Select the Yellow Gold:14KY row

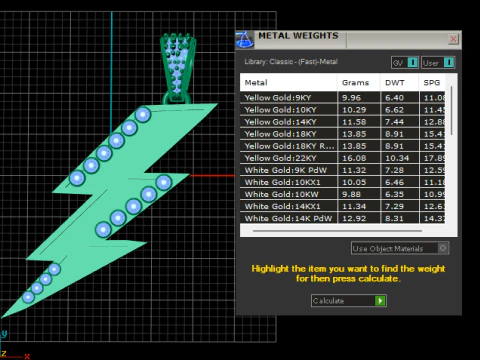pos(342,122)
